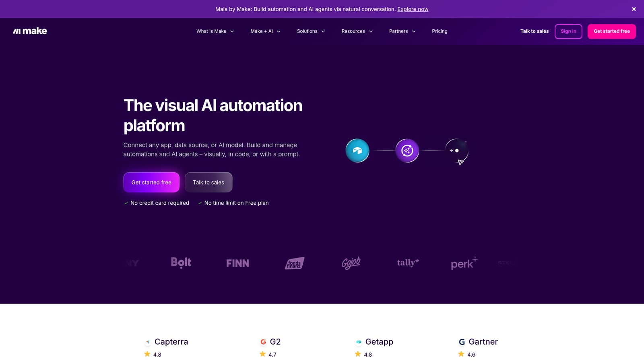Screen dimensions: 644x362
Task: Click the Getapp 4.8 rating star
Action: (x=358, y=354)
